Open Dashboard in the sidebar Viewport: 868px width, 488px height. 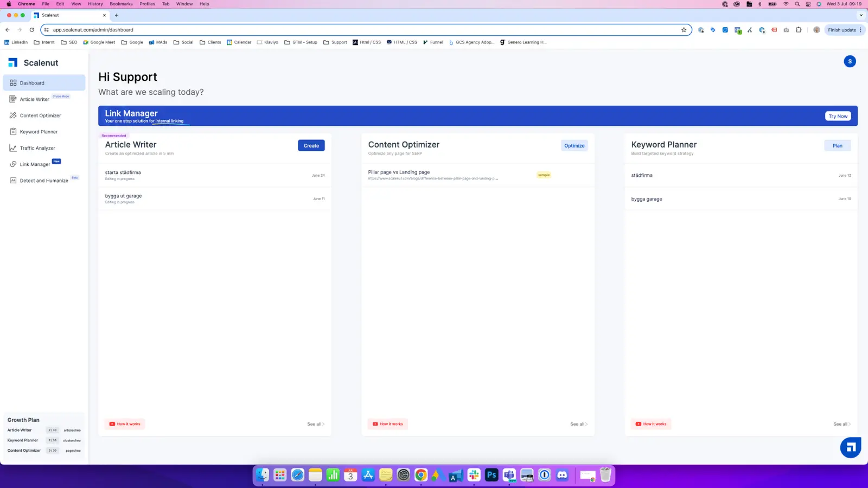(x=44, y=83)
